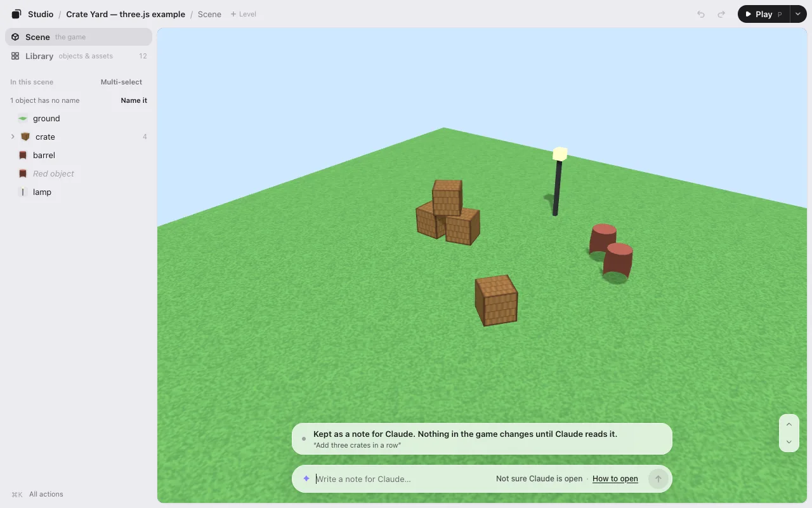Toggle Multi-select mode

121,82
